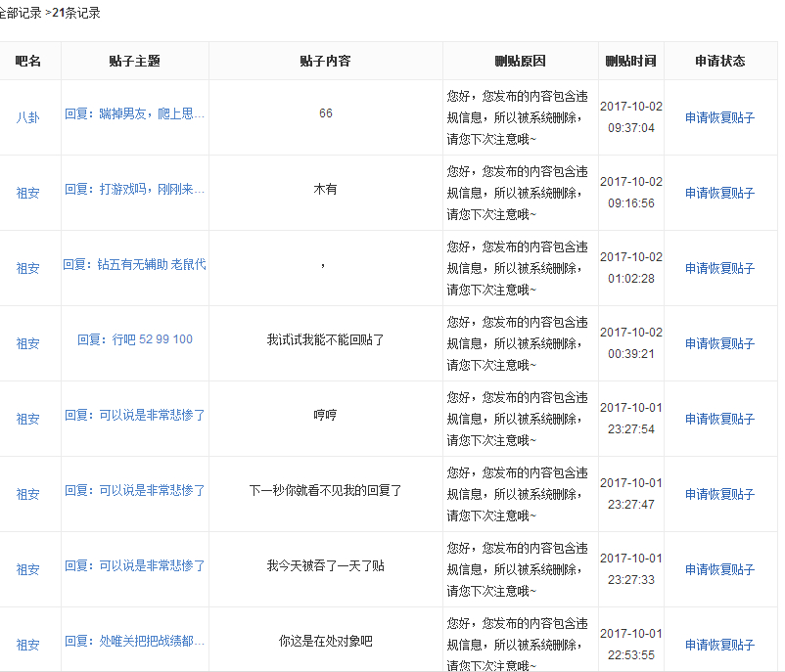Request restore for 我今天被吞了一天了贴

pyautogui.click(x=719, y=569)
